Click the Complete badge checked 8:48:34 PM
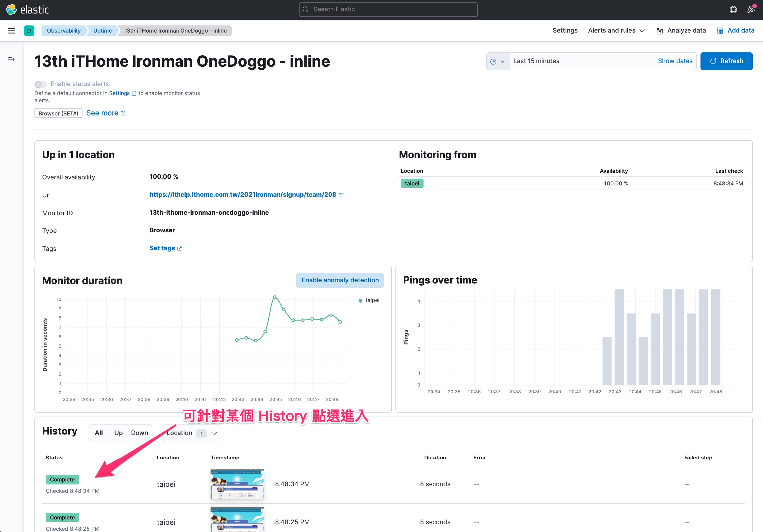Screen dimensions: 763x532 (x=63, y=480)
